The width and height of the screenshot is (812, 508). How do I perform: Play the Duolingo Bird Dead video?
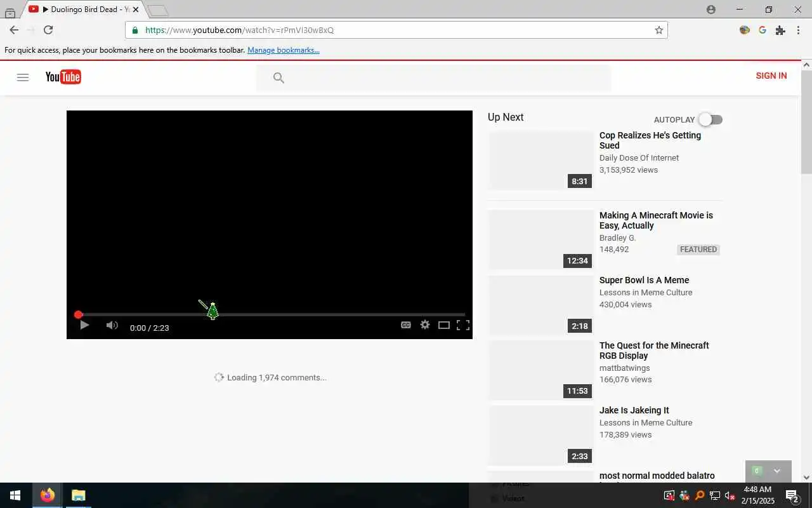[84, 325]
